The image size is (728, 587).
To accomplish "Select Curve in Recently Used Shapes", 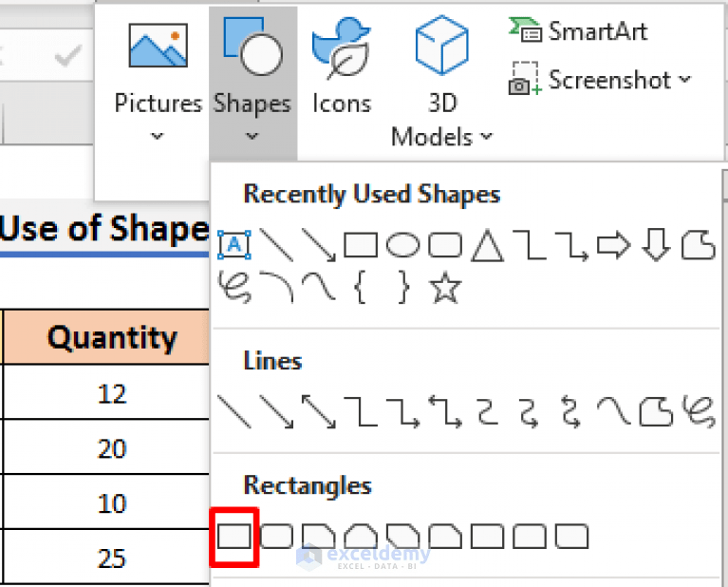I will coord(319,286).
